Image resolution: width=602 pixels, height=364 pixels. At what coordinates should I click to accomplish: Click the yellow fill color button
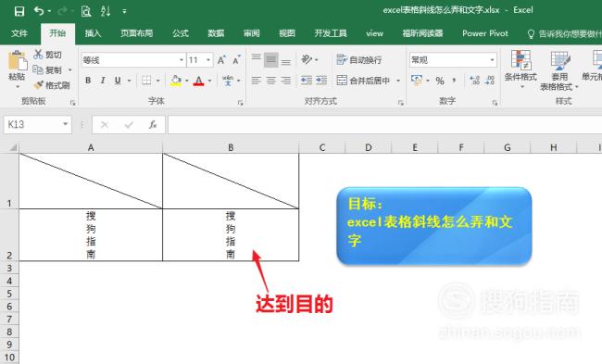tap(176, 81)
